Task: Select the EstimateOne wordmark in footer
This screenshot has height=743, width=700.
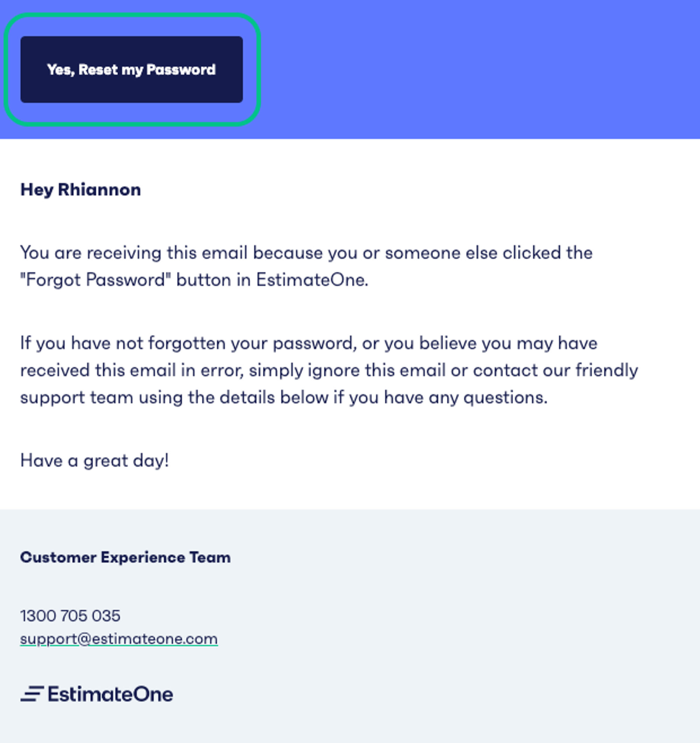Action: [111, 694]
